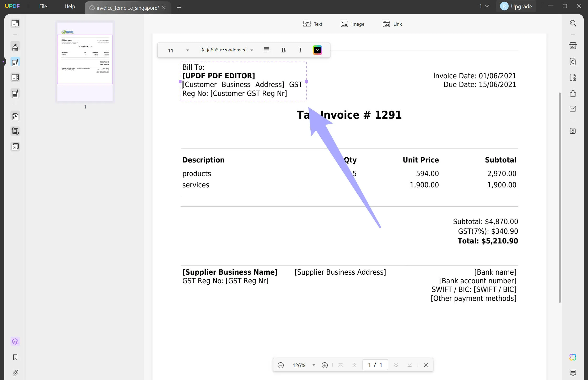The width and height of the screenshot is (588, 380).
Task: Open the window count dropdown in title bar
Action: pyautogui.click(x=484, y=6)
